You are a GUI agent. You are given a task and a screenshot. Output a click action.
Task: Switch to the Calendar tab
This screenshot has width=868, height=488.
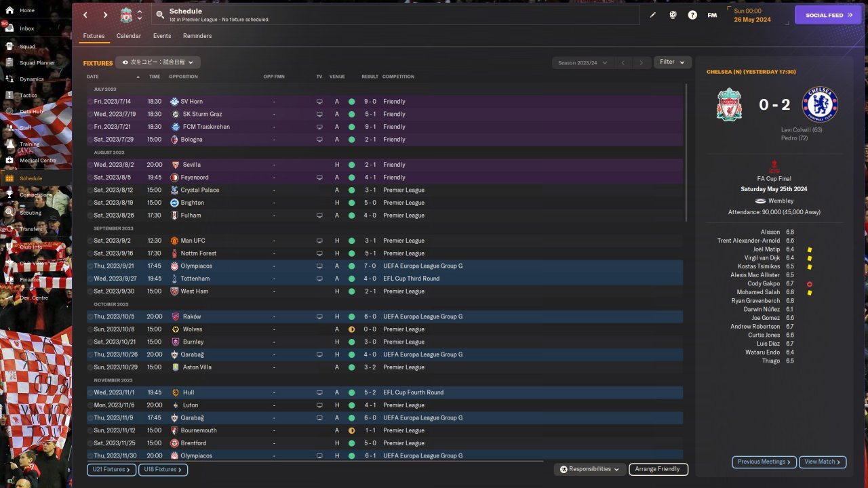(x=129, y=36)
